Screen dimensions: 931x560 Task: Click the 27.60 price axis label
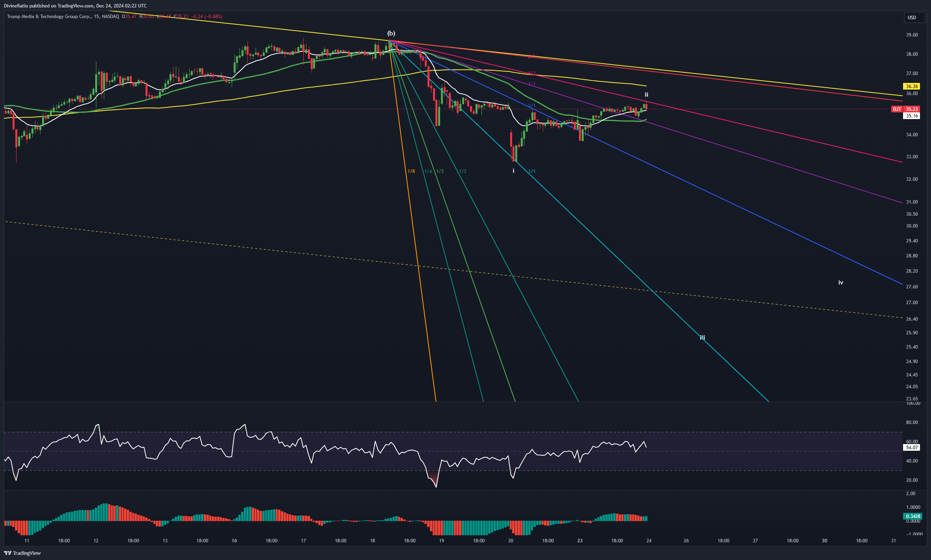click(912, 287)
